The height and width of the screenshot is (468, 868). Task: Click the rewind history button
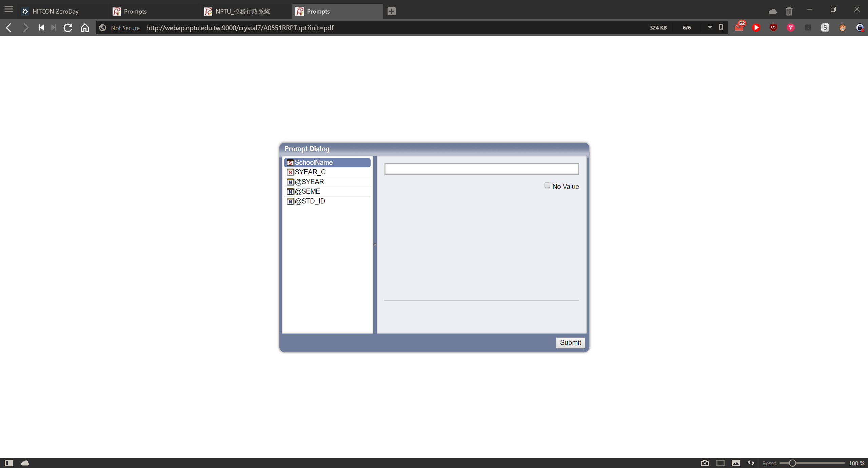tap(41, 28)
